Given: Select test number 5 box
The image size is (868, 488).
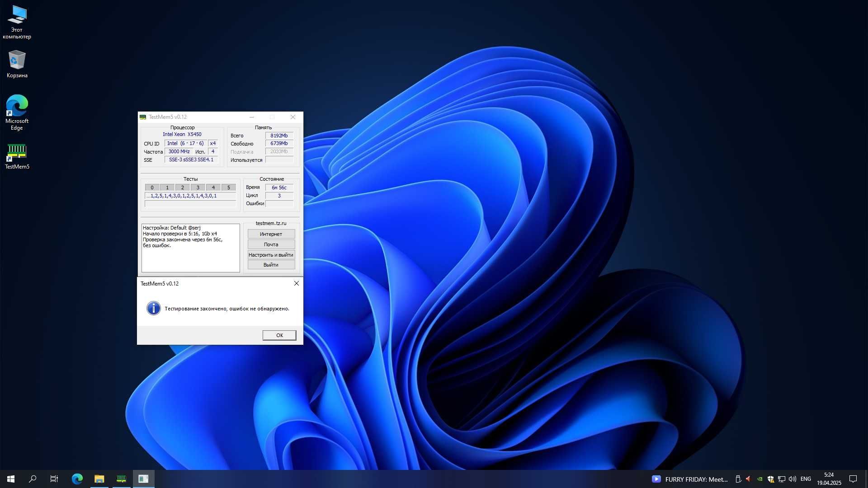Looking at the screenshot, I should pos(229,188).
